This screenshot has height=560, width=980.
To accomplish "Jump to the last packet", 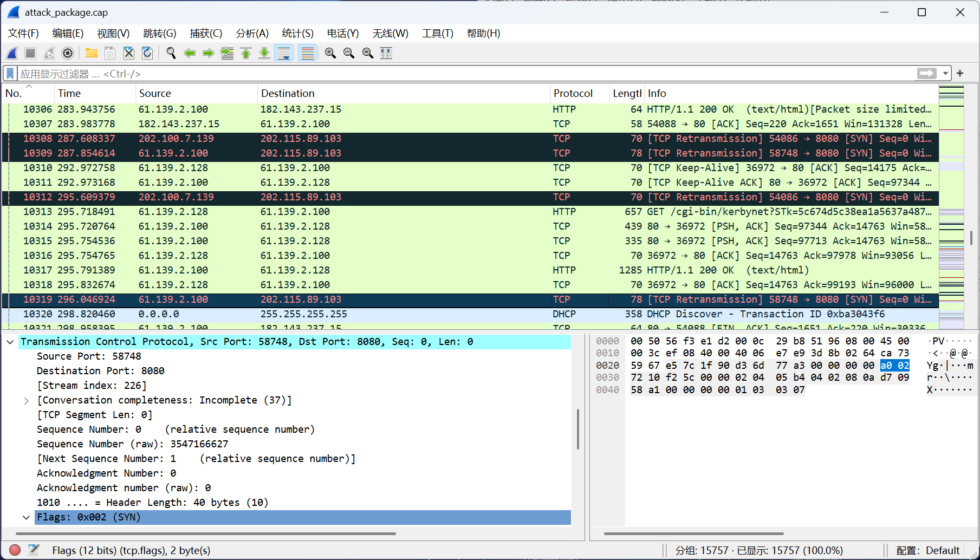I will 264,53.
